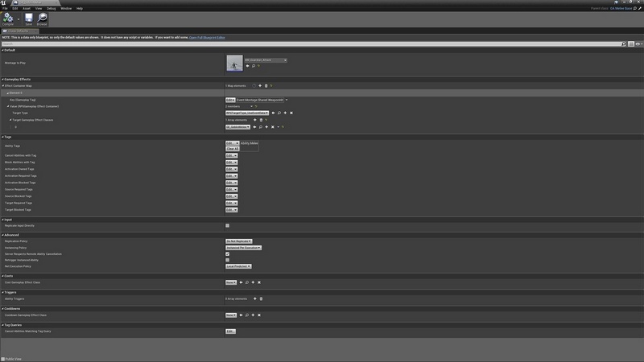Toggle Retrigger Instanced Ability checkbox
Image resolution: width=644 pixels, height=362 pixels.
227,261
